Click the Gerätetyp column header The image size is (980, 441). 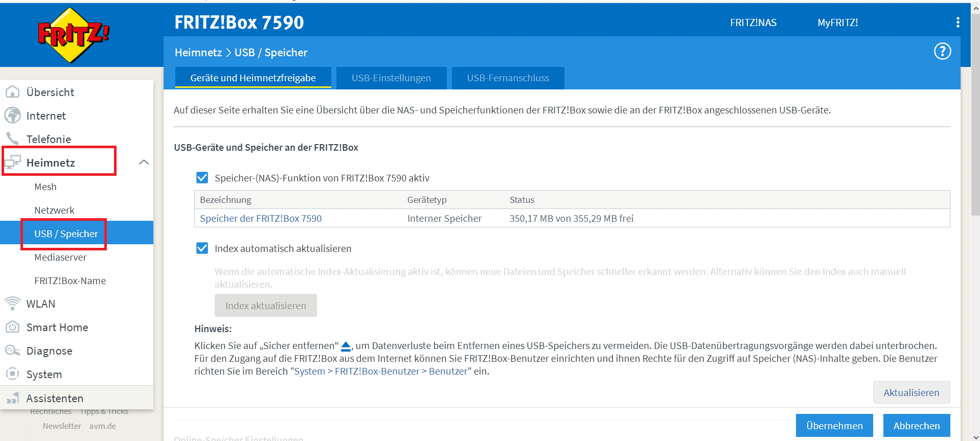[427, 200]
